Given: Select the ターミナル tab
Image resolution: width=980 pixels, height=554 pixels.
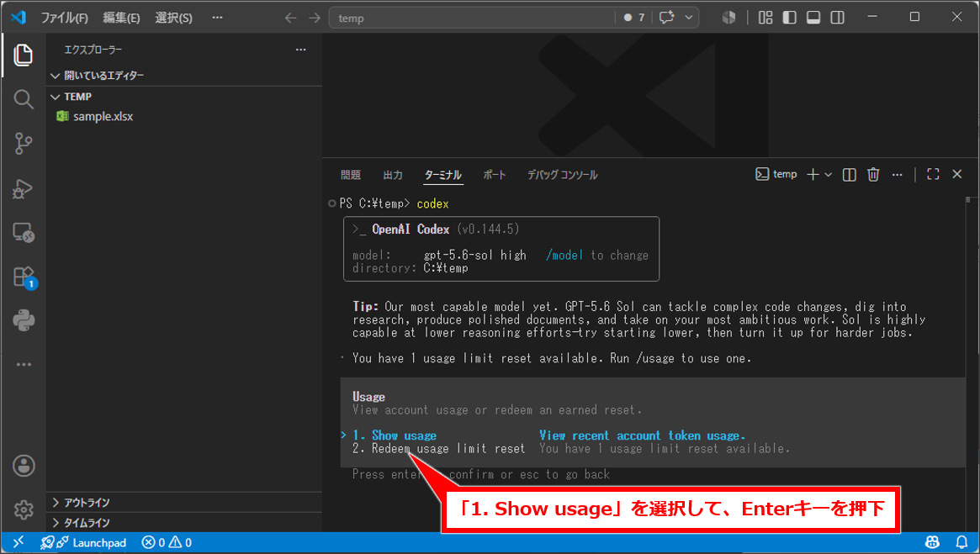Looking at the screenshot, I should coord(442,175).
